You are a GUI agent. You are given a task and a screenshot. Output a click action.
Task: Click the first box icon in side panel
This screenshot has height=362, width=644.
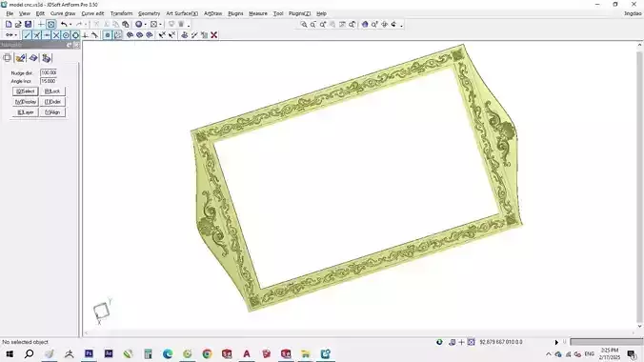(x=8, y=58)
